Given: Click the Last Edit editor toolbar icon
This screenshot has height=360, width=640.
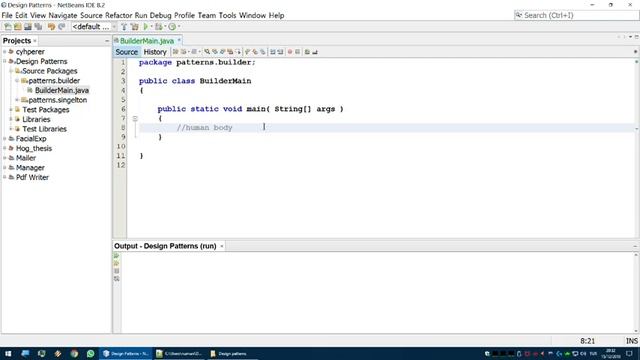Looking at the screenshot, I should pos(176,52).
